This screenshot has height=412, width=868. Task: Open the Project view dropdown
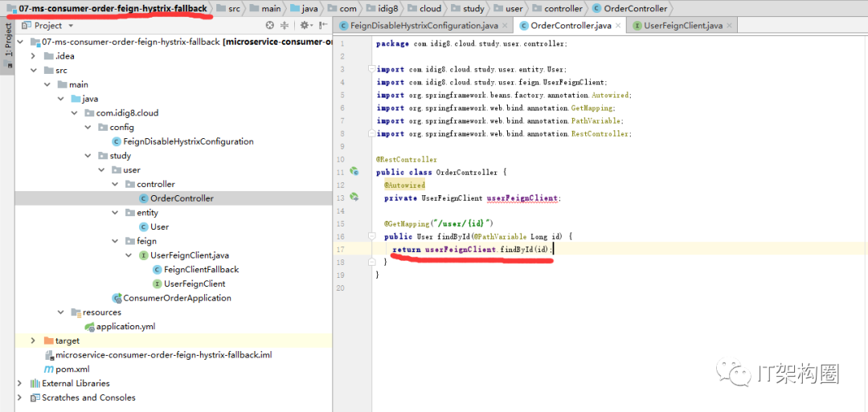[x=70, y=26]
